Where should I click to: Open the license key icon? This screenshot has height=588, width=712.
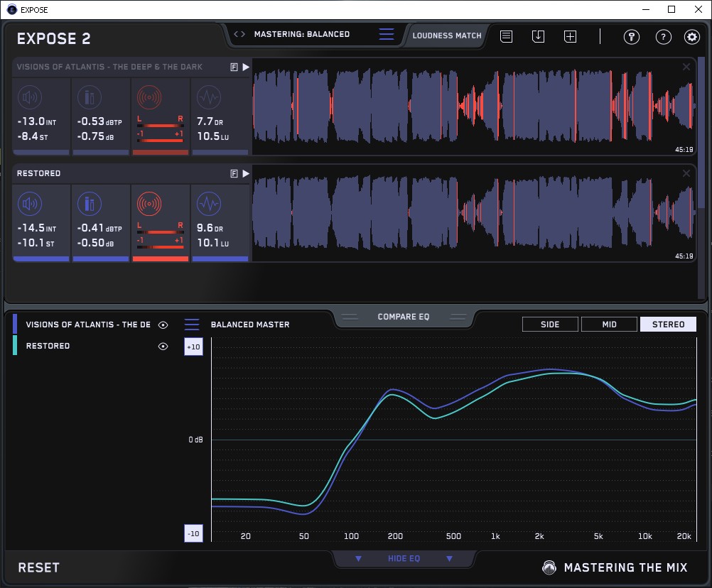point(632,37)
